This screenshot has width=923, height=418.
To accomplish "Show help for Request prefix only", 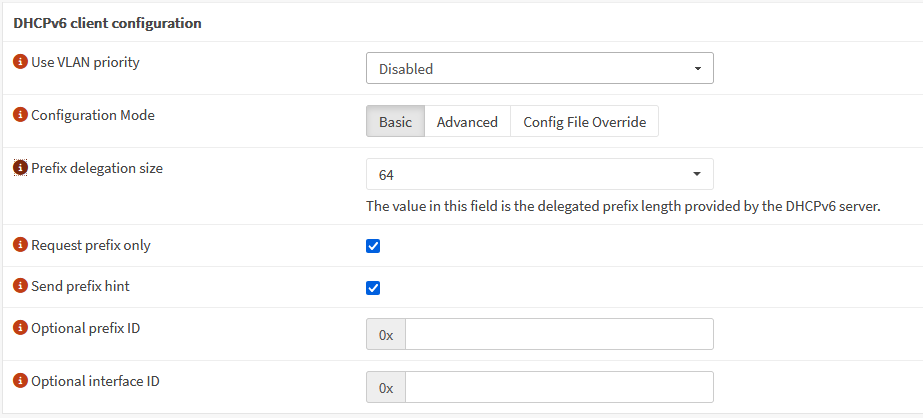I will click(20, 245).
